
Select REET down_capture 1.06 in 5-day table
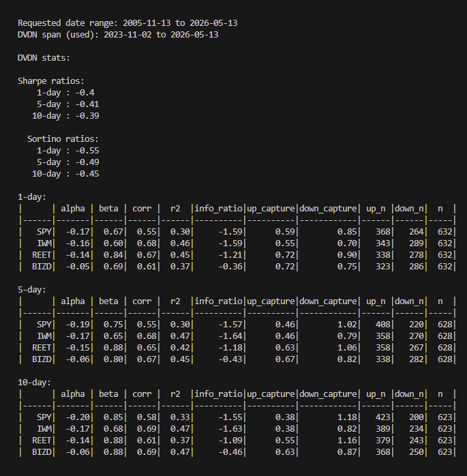click(x=347, y=347)
